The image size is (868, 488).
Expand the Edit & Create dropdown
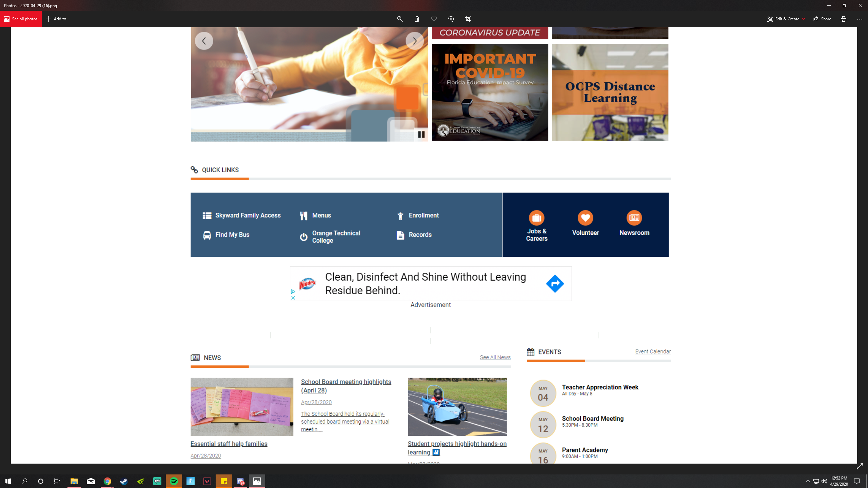tap(786, 19)
